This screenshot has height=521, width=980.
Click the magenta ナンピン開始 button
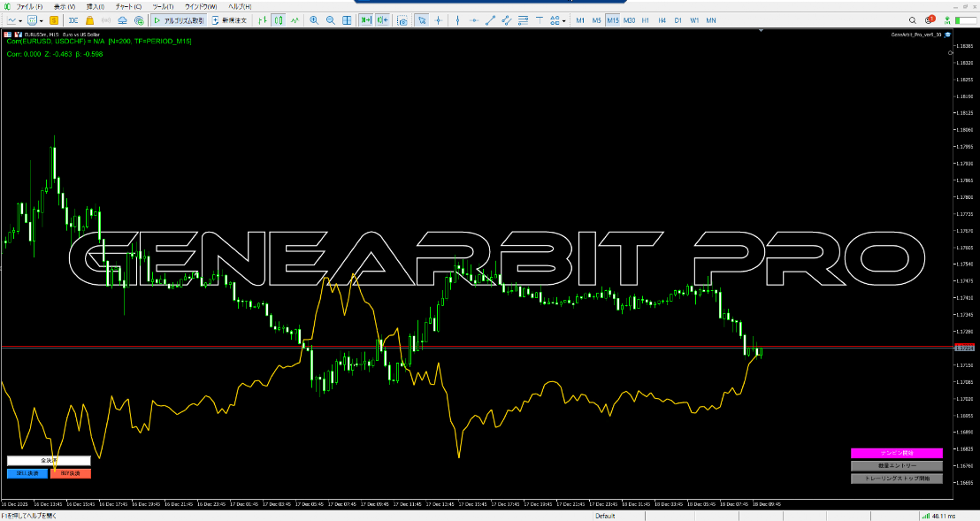(x=896, y=453)
